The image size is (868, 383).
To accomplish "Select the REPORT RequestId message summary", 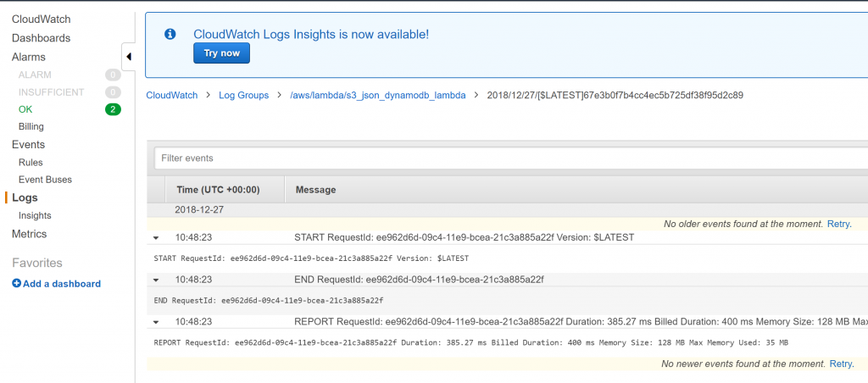I will (581, 321).
